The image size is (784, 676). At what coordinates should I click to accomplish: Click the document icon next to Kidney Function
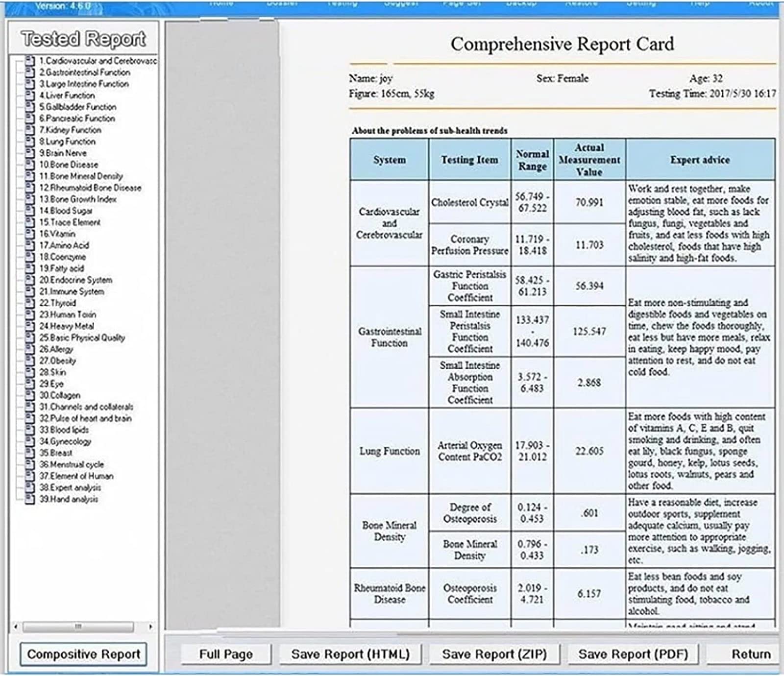click(30, 130)
